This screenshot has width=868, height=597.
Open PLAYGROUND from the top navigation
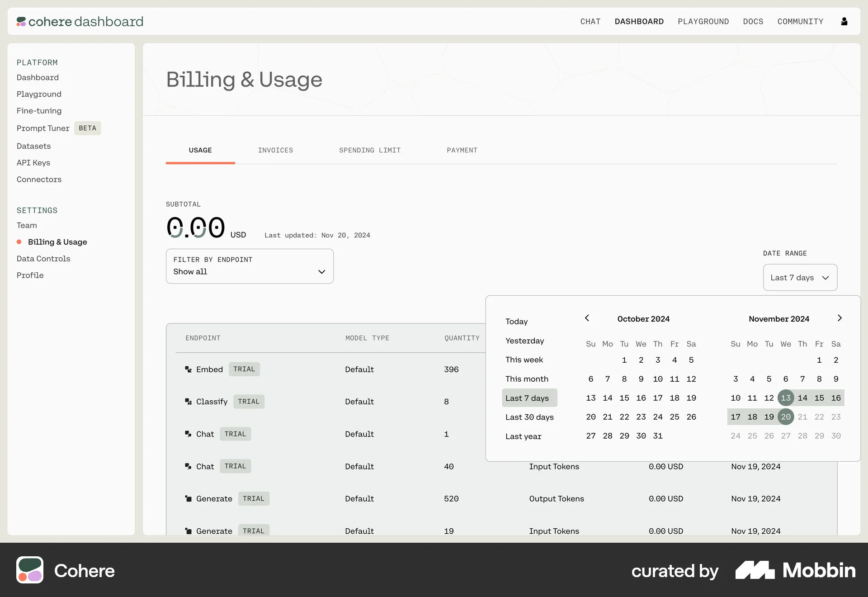(703, 21)
